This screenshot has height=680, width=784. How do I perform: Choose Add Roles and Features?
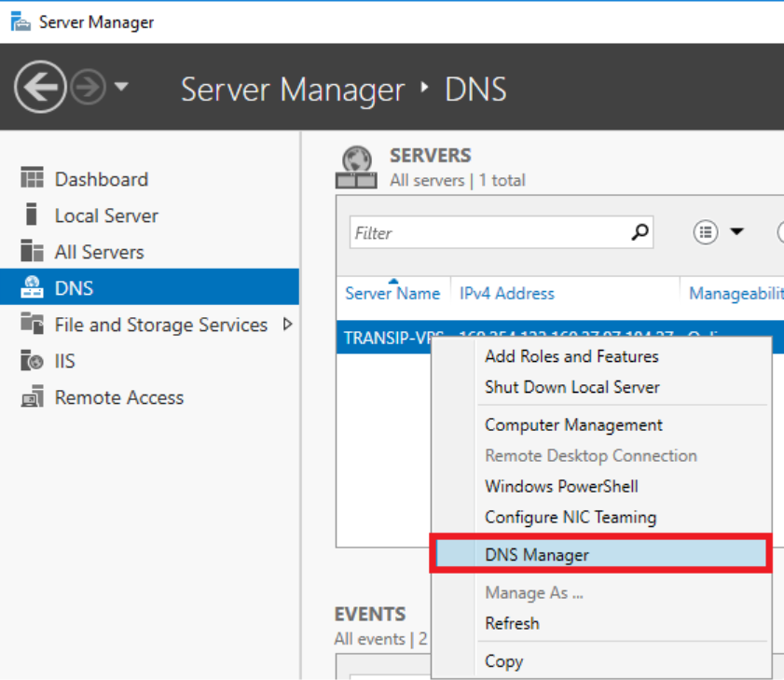click(571, 356)
